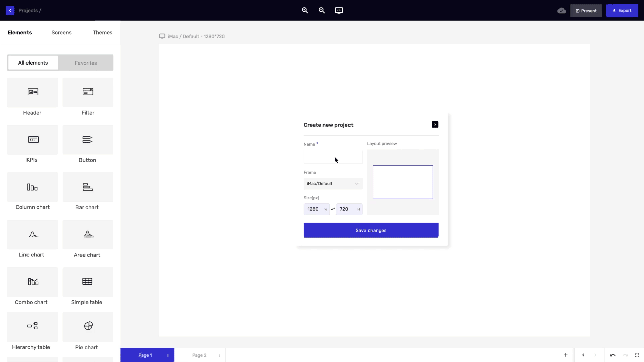Add a new page with plus icon

point(566,355)
